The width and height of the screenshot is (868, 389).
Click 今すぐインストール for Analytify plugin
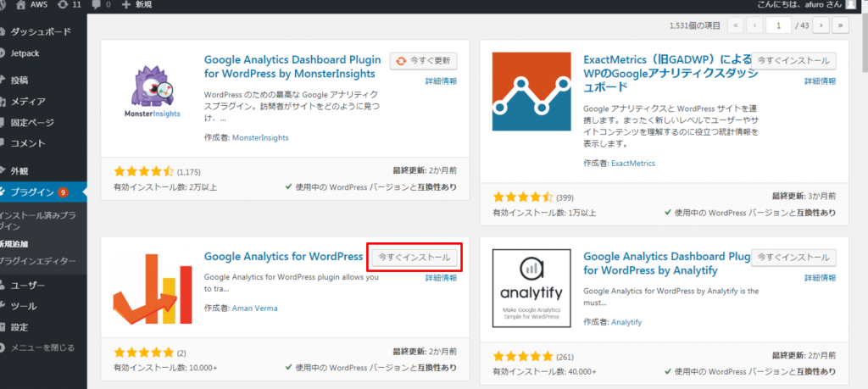coord(793,258)
